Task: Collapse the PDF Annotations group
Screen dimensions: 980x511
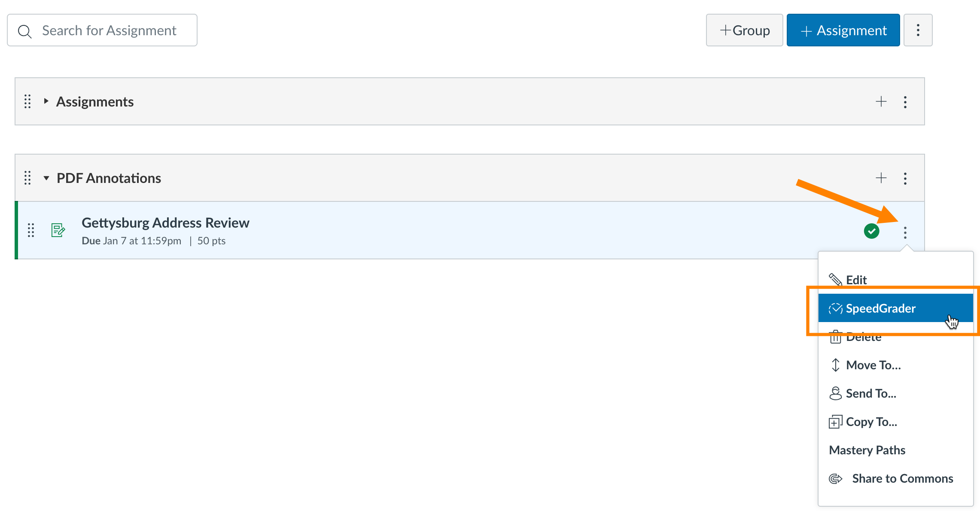Action: pos(46,178)
